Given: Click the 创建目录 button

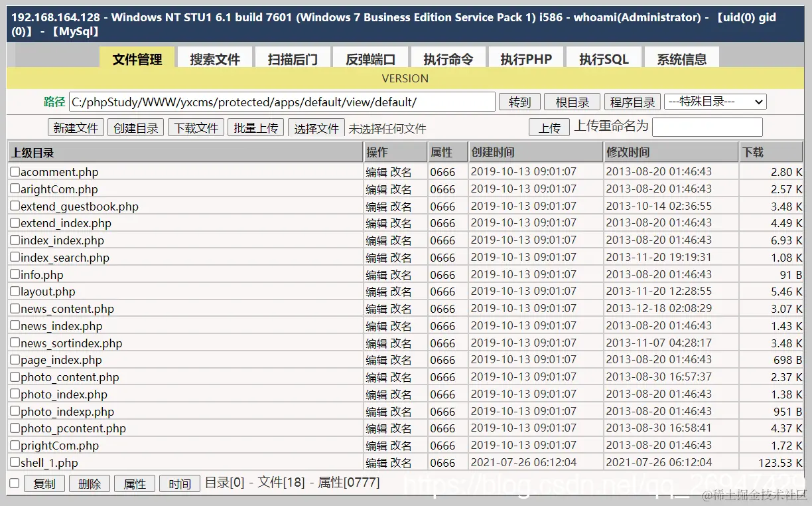Looking at the screenshot, I should click(x=135, y=127).
